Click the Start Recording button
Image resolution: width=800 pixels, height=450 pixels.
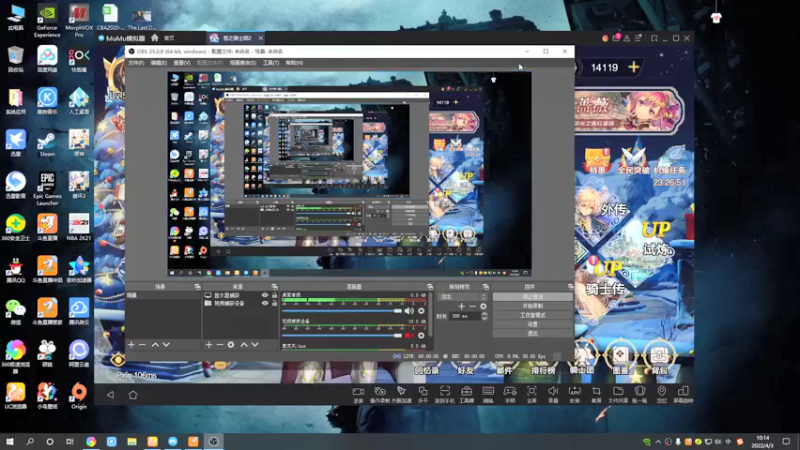click(532, 306)
